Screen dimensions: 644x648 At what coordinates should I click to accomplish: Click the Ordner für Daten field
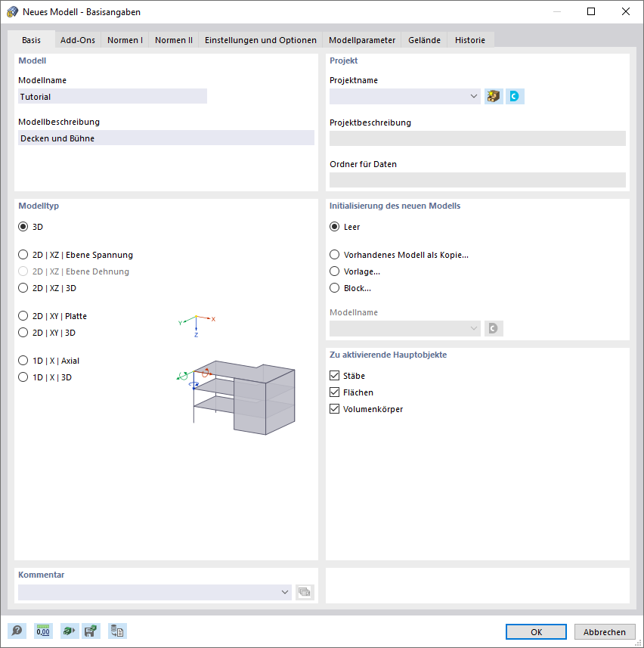(478, 180)
